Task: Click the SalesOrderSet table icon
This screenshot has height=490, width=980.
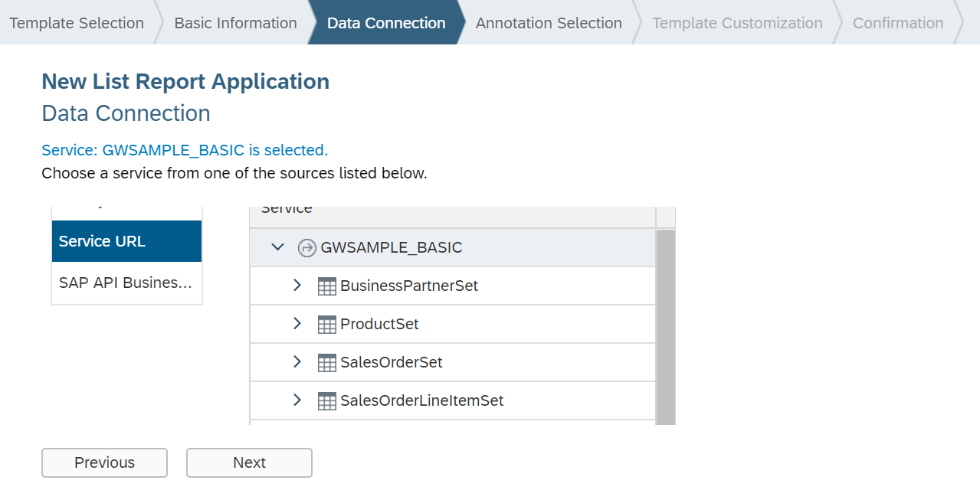Action: pos(327,363)
